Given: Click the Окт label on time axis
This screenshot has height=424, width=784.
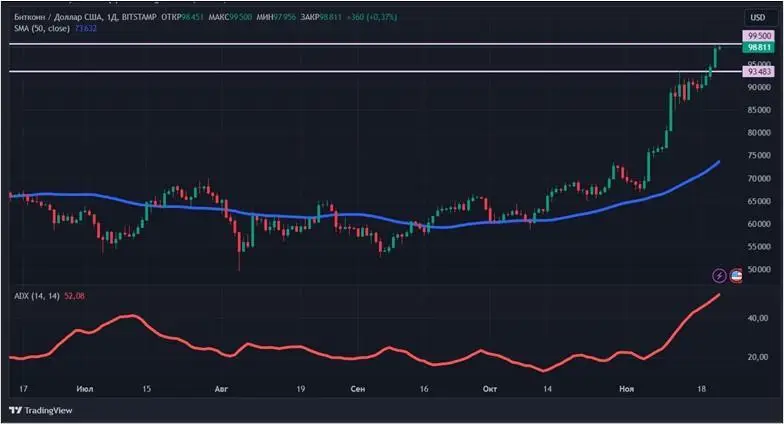Looking at the screenshot, I should tap(489, 387).
